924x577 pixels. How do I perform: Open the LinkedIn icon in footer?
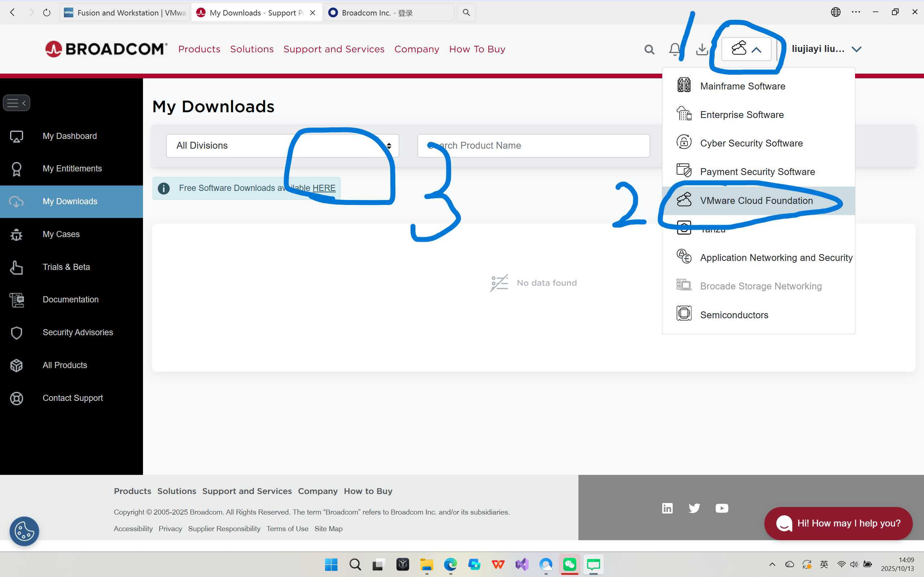[667, 508]
